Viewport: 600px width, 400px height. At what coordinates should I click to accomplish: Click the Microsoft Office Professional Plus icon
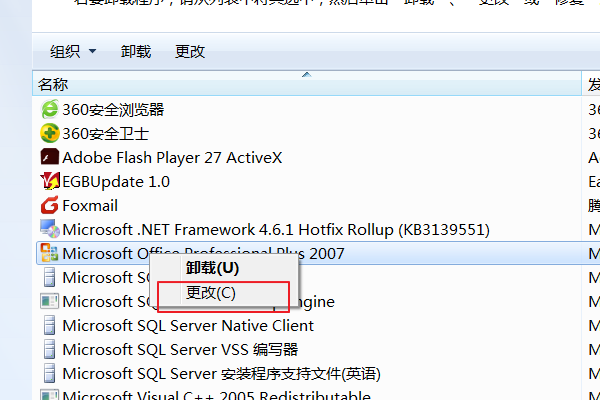(49, 253)
